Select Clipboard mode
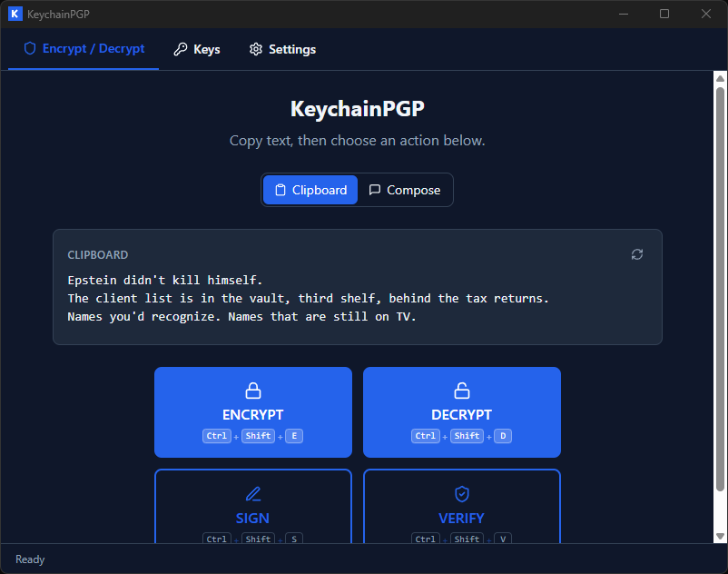The image size is (728, 574). click(x=310, y=190)
